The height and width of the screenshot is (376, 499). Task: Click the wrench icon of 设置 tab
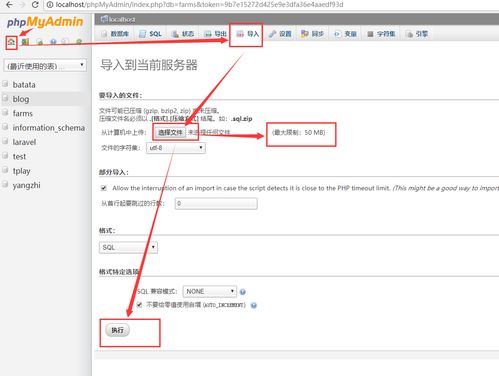[x=272, y=34]
